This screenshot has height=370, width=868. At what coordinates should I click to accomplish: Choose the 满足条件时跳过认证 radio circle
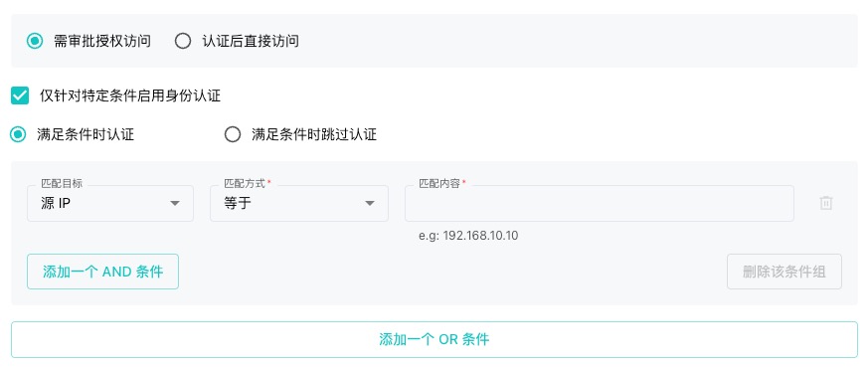(233, 134)
